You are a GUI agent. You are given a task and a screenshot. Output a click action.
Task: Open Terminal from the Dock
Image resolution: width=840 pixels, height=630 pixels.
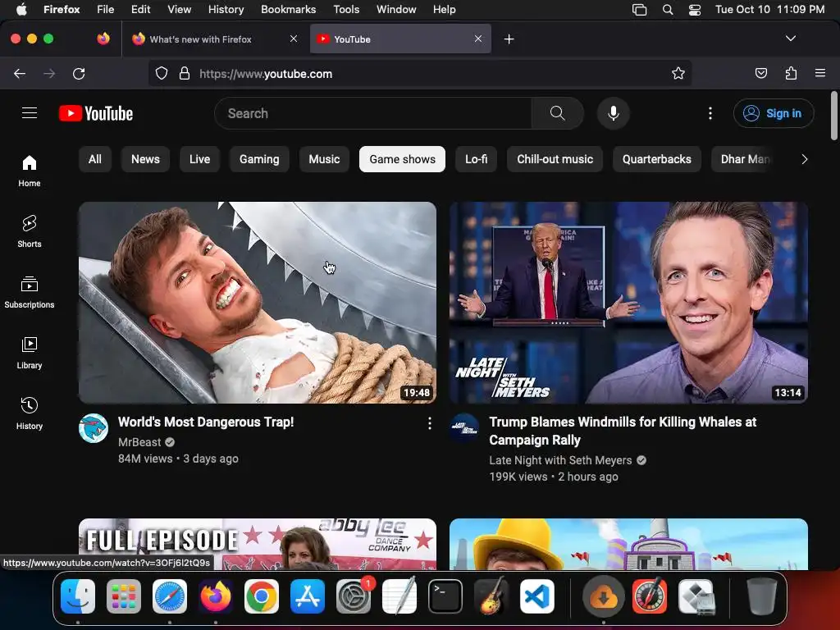pos(445,596)
